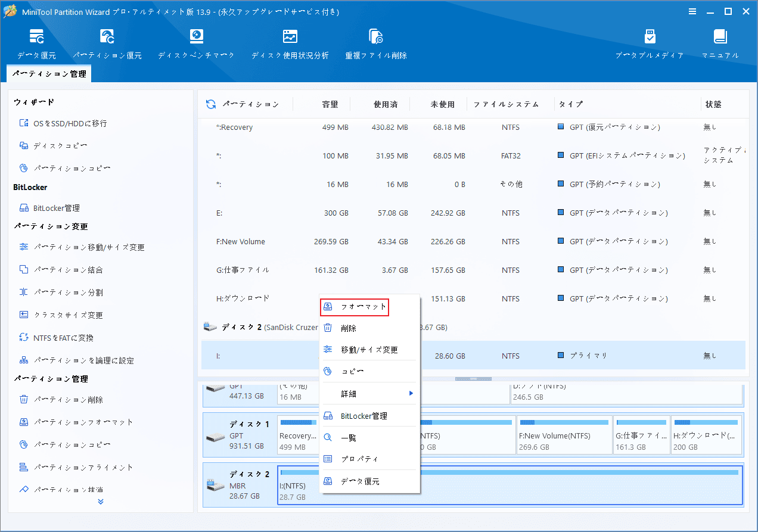Select G:仕事ファイル block in disk map
This screenshot has width=758, height=532.
coord(641,435)
